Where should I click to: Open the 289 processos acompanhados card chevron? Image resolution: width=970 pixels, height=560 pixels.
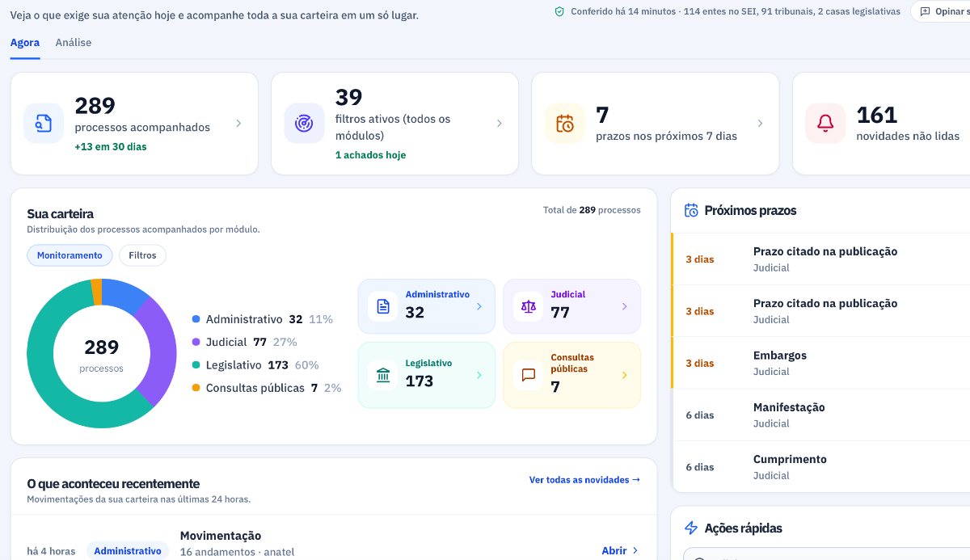tap(238, 124)
